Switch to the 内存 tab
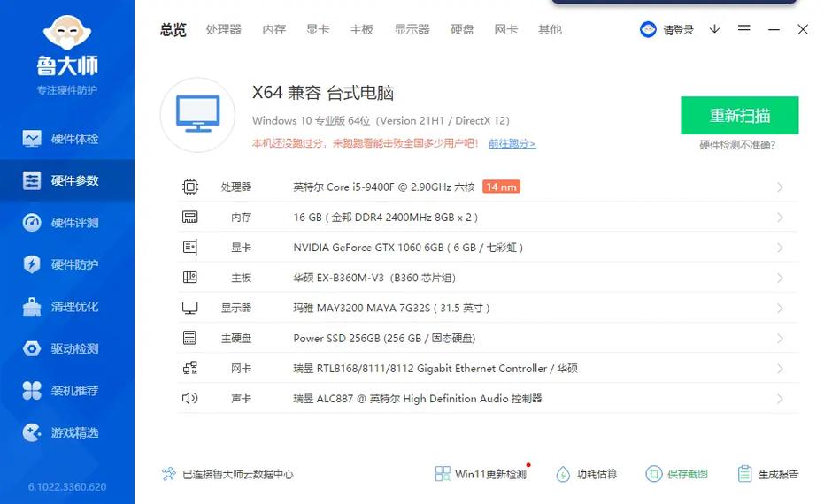Screen dimensions: 824x504 (273, 30)
